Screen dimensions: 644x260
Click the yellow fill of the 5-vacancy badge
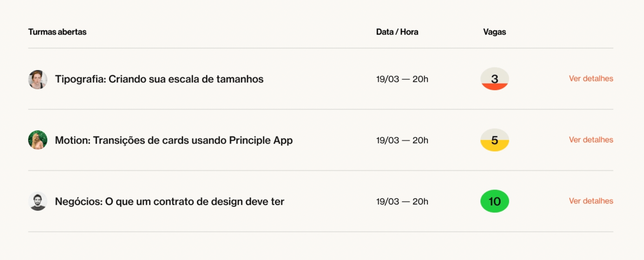(495, 146)
